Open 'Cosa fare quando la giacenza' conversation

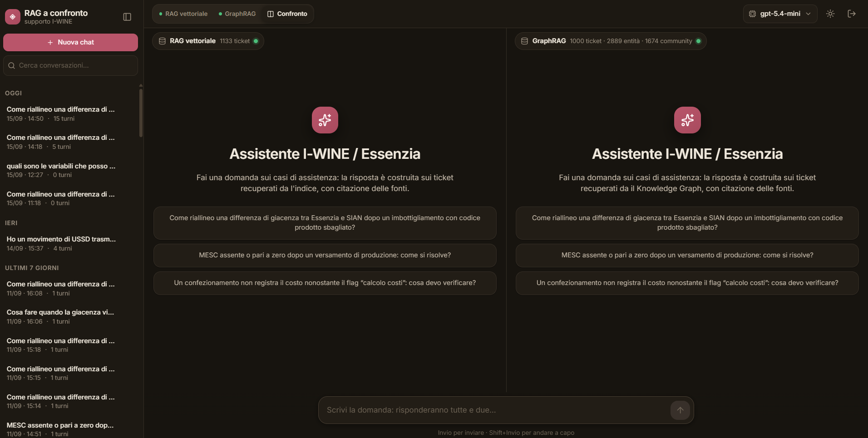(69, 316)
